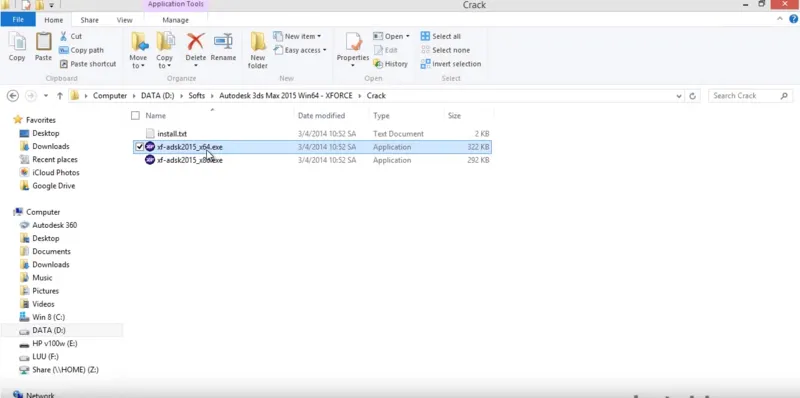Screen dimensions: 800x398
Task: Open Pictures under Computer
Action: 45,291
